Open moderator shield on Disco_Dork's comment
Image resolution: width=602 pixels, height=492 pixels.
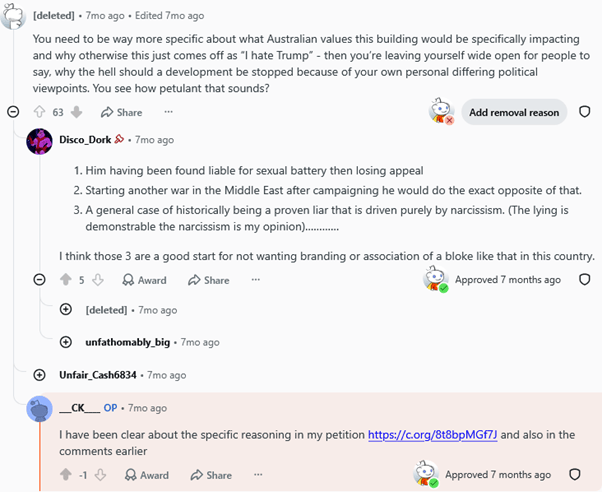(x=584, y=280)
